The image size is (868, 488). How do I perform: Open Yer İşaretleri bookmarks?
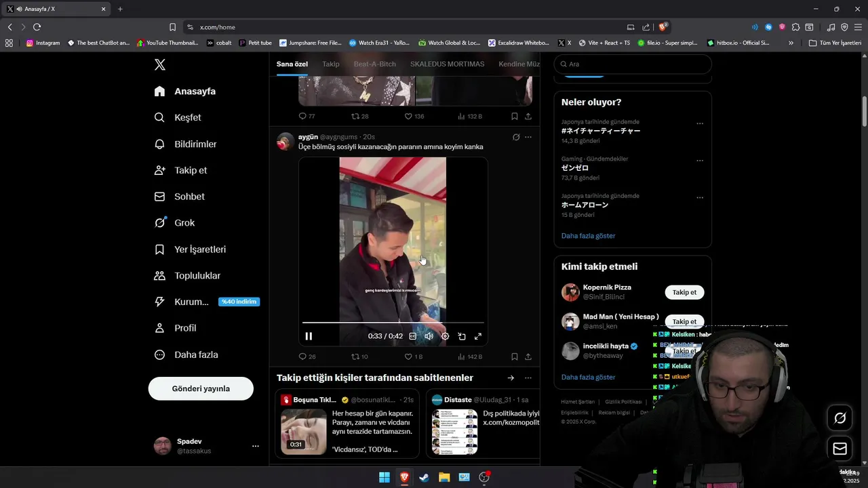(190, 249)
